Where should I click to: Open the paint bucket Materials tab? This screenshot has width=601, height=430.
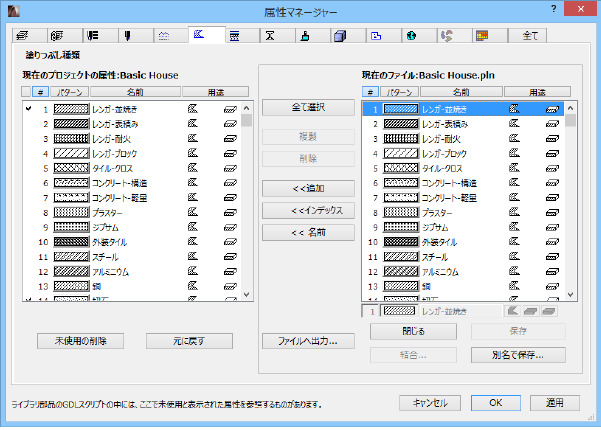click(313, 36)
